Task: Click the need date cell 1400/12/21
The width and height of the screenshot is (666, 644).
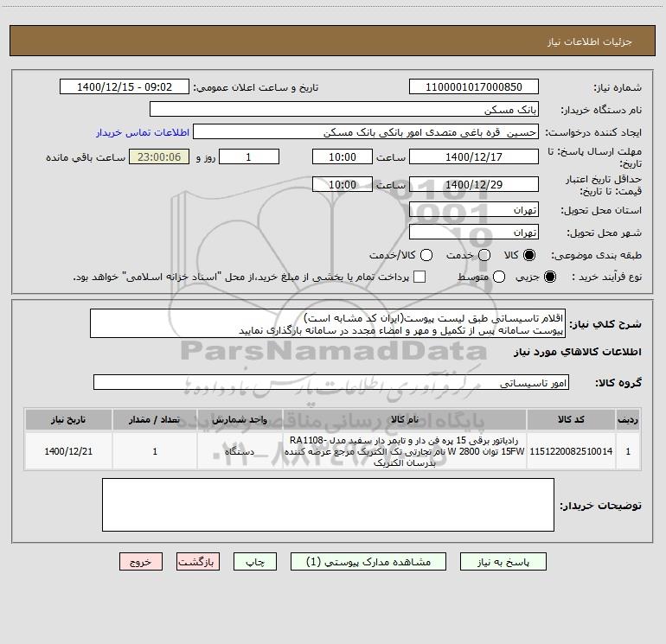Action: coord(68,451)
